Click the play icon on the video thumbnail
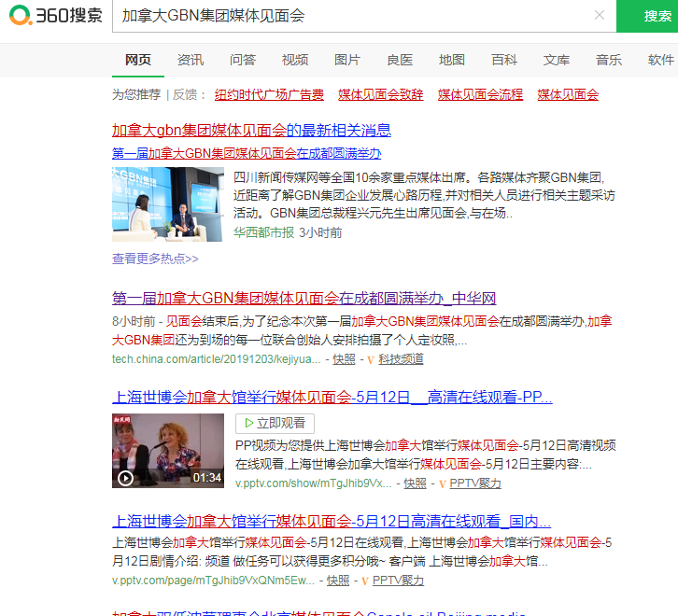This screenshot has height=616, width=678. pos(125,478)
